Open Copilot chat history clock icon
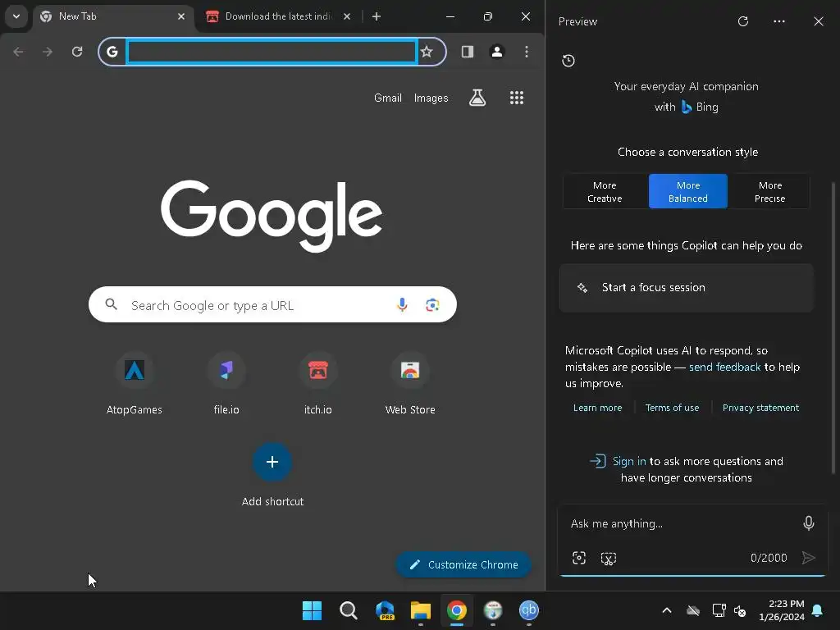The width and height of the screenshot is (840, 630). [568, 61]
